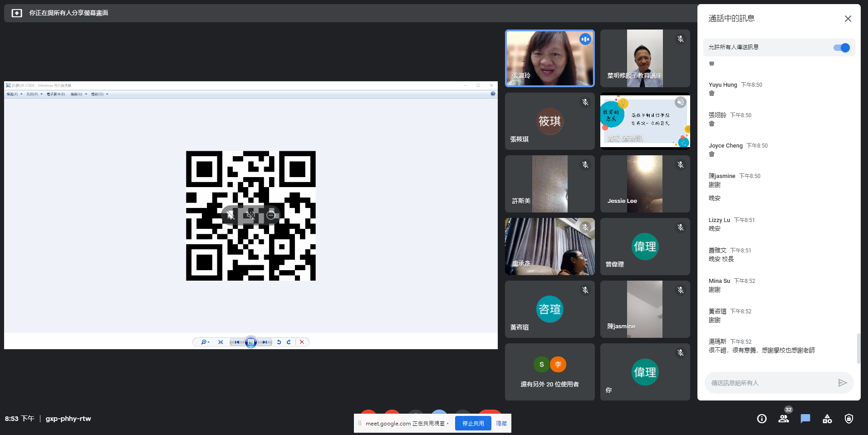Click the audio indicator on 張淑玲 tile
The image size is (868, 435).
(x=585, y=40)
